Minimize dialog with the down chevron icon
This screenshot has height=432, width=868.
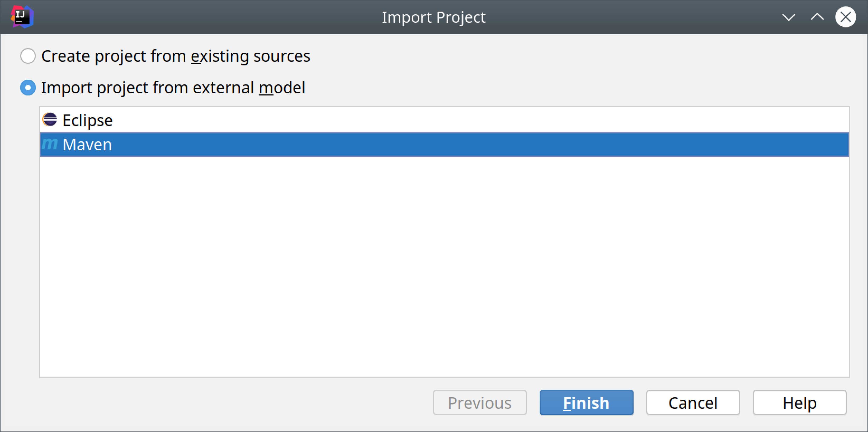click(789, 17)
